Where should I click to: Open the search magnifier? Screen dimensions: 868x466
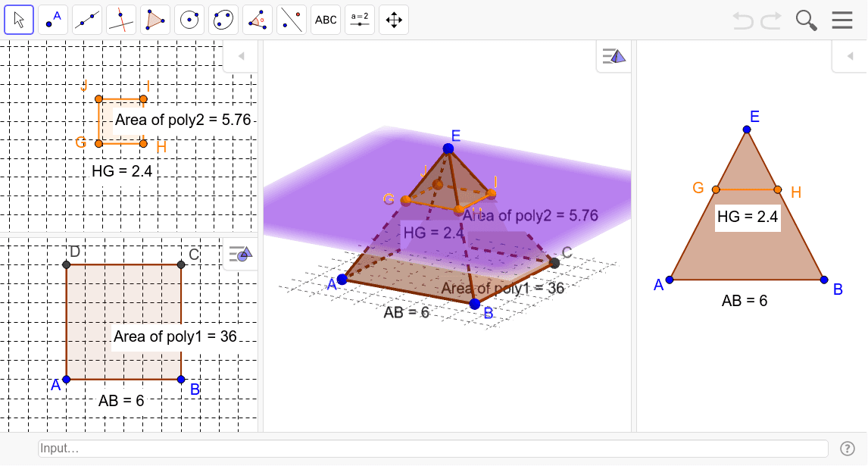click(806, 20)
